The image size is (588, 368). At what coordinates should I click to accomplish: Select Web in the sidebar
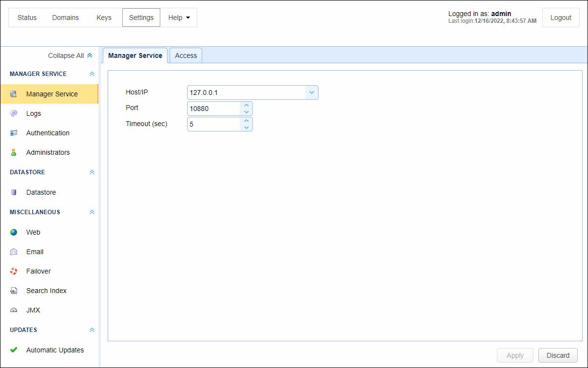coord(49,232)
